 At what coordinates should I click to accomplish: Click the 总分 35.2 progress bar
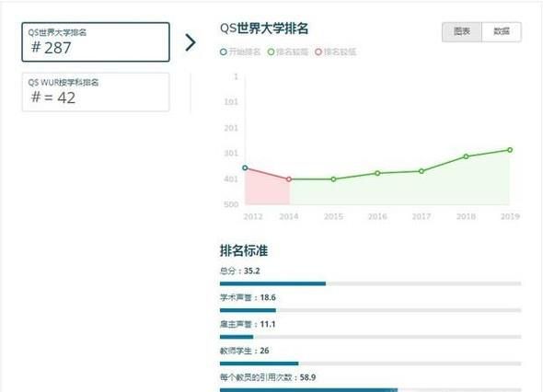point(371,283)
